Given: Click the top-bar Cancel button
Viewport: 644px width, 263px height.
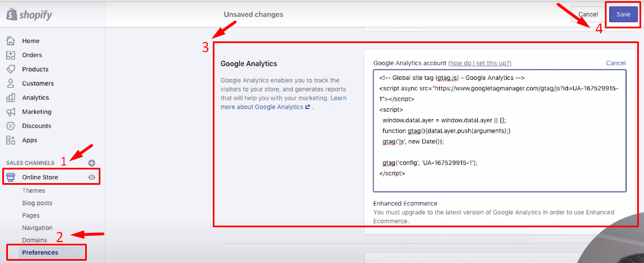Looking at the screenshot, I should tap(588, 14).
